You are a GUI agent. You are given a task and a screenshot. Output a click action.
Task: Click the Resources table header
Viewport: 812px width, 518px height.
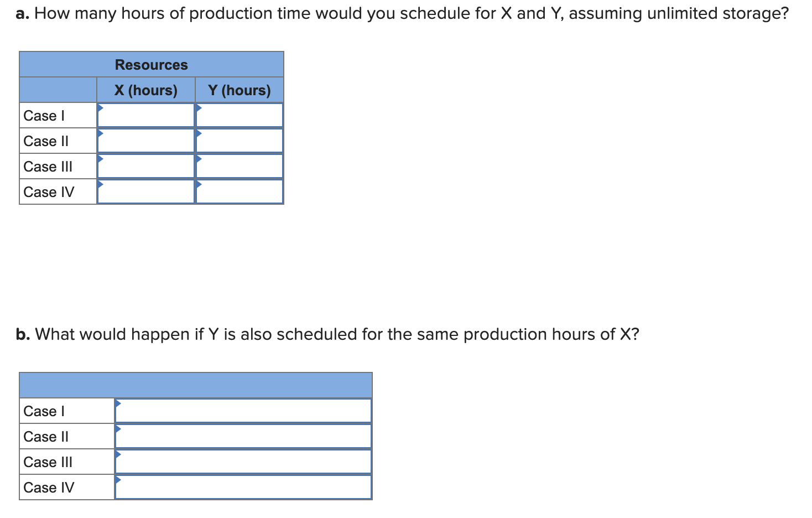pyautogui.click(x=151, y=64)
